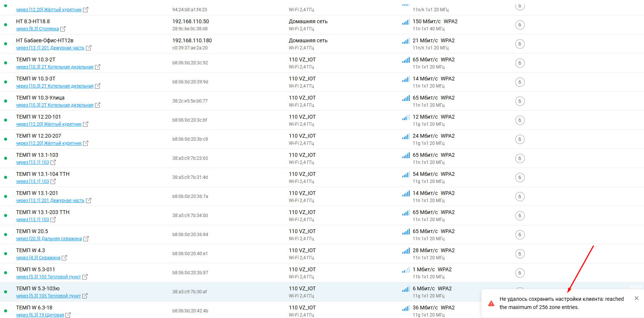Select ТЕМП W 13.1-104 ТТН client row
Image resolution: width=644 pixels, height=318 pixels.
[x=322, y=177]
